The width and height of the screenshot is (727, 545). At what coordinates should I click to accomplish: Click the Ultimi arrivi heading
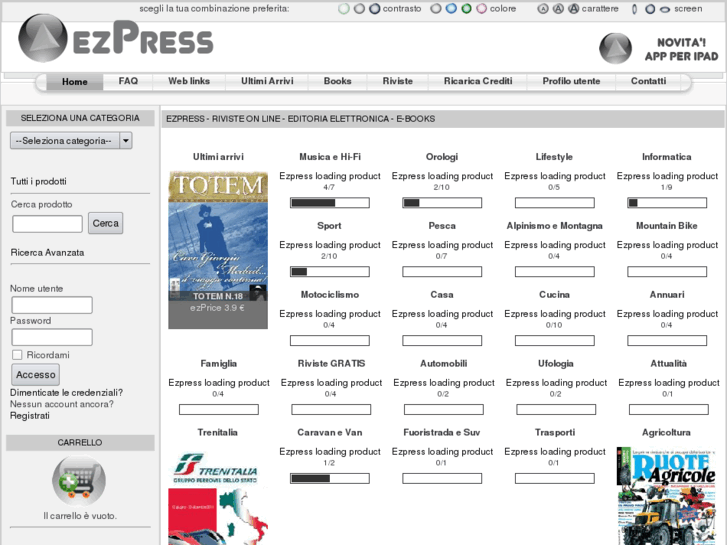tap(218, 157)
